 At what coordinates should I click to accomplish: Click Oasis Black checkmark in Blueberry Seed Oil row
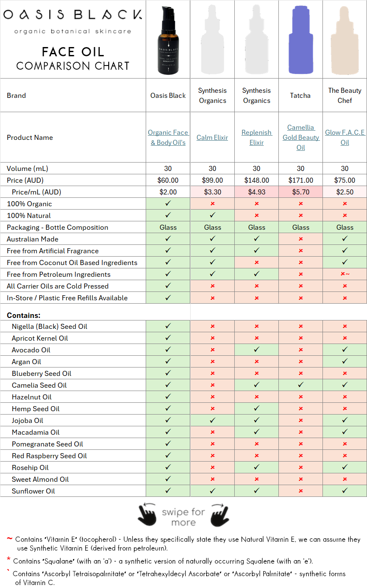pos(168,373)
